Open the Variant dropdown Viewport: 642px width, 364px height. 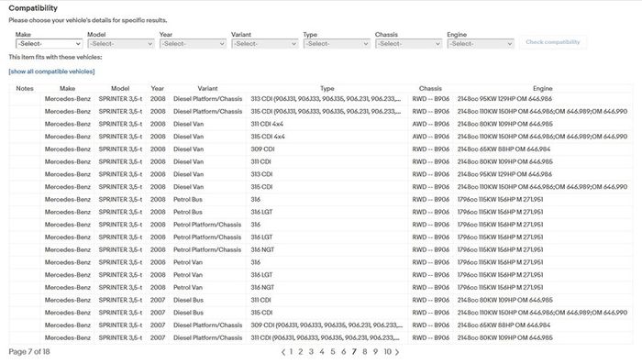(264, 44)
